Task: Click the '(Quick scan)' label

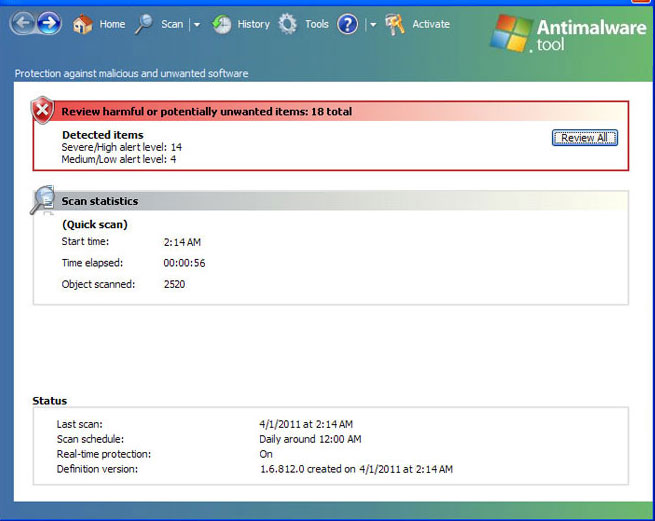Action: [x=95, y=224]
